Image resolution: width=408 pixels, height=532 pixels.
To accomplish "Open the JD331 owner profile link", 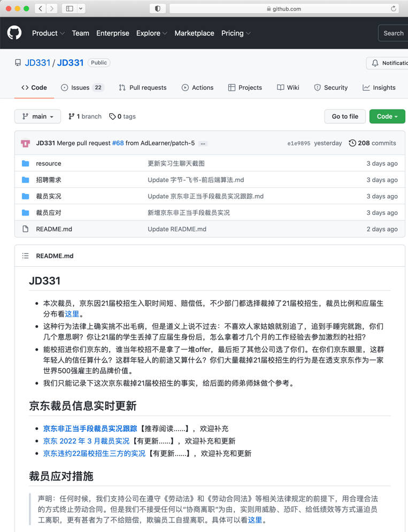I will 37,63.
